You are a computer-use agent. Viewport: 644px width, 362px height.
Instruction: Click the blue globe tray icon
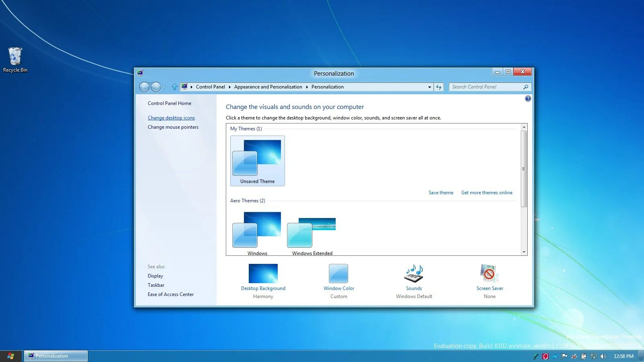(x=555, y=356)
